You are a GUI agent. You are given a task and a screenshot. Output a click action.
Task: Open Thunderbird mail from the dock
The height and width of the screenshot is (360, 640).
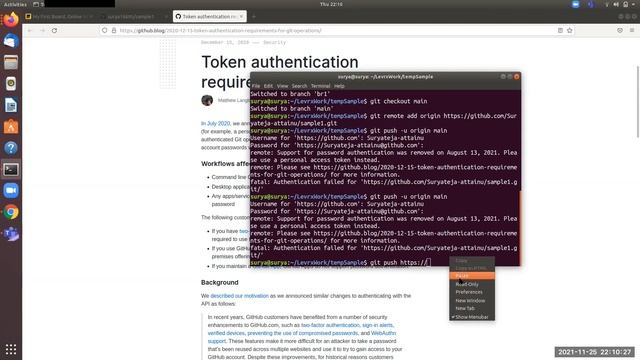(11, 41)
